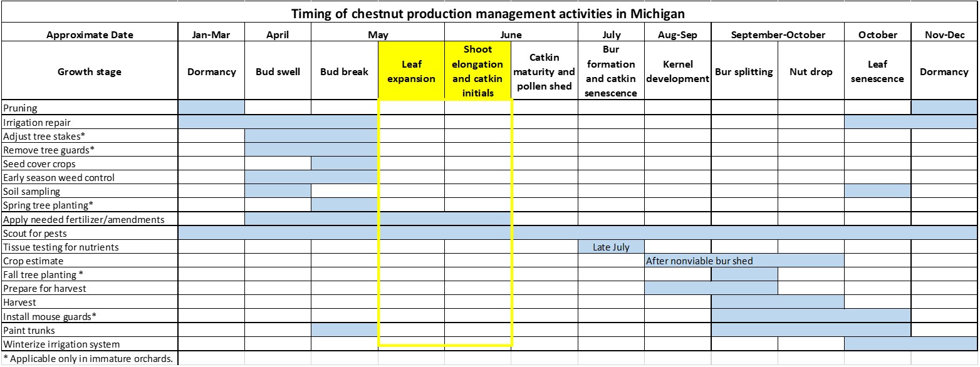Click the Late July cell
The height and width of the screenshot is (367, 980).
pos(611,247)
